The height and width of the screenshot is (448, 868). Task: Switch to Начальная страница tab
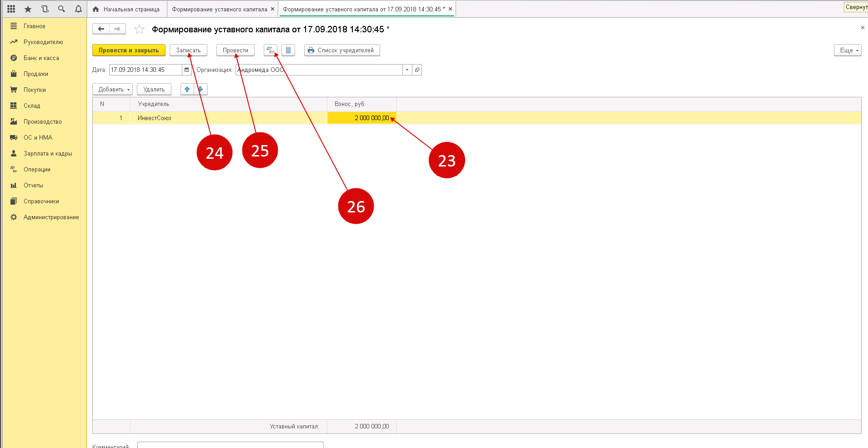tap(127, 9)
